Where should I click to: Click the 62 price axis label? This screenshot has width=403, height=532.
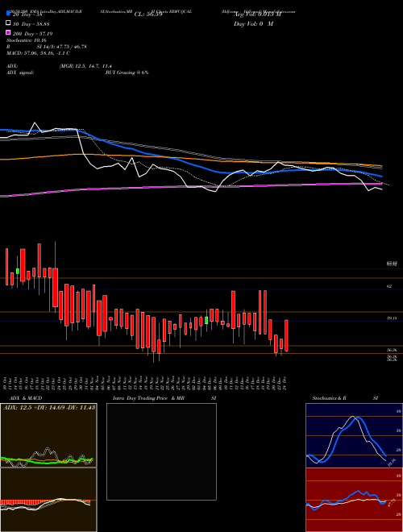coord(389,286)
